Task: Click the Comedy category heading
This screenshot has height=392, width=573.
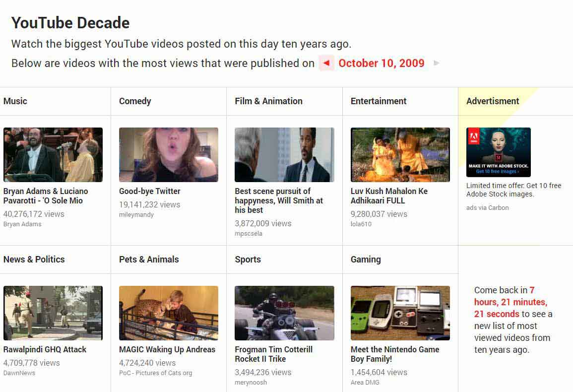Action: [135, 101]
